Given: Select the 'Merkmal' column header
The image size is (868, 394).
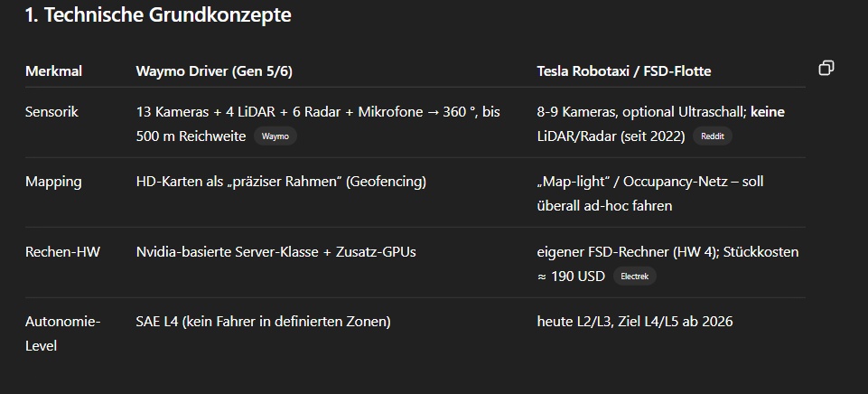Looking at the screenshot, I should point(53,70).
